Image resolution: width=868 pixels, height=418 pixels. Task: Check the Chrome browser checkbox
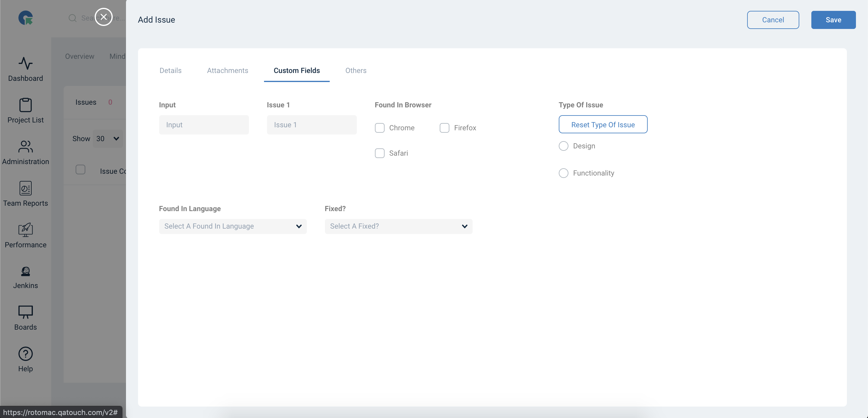pos(380,128)
